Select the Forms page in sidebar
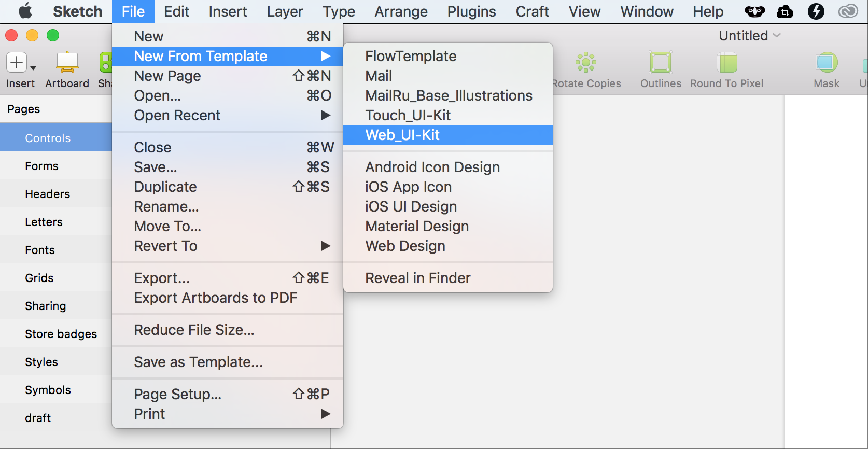The width and height of the screenshot is (868, 449). click(41, 166)
